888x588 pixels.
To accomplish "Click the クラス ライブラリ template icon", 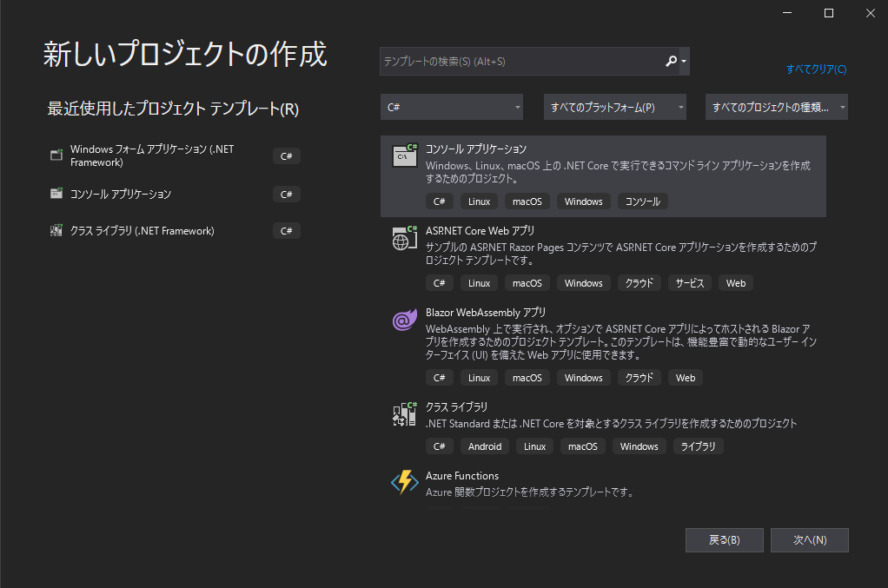I will [x=404, y=414].
